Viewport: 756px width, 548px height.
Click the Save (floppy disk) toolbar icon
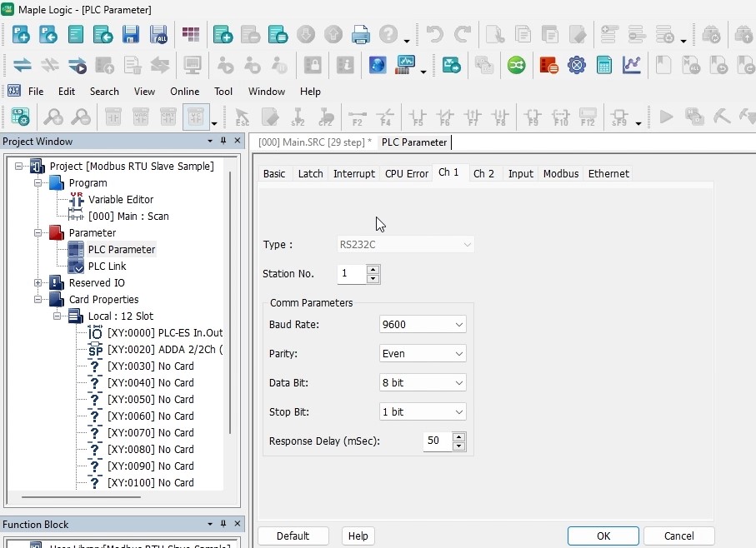[131, 35]
